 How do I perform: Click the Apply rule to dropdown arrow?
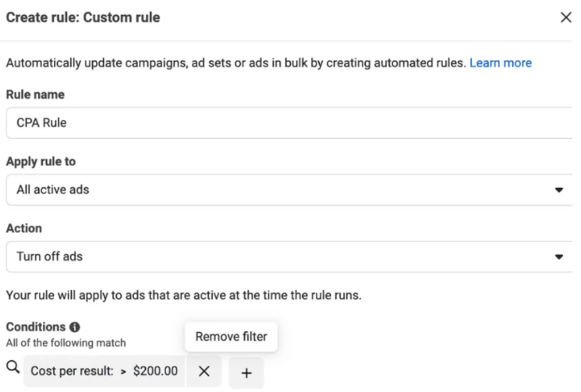tap(558, 189)
